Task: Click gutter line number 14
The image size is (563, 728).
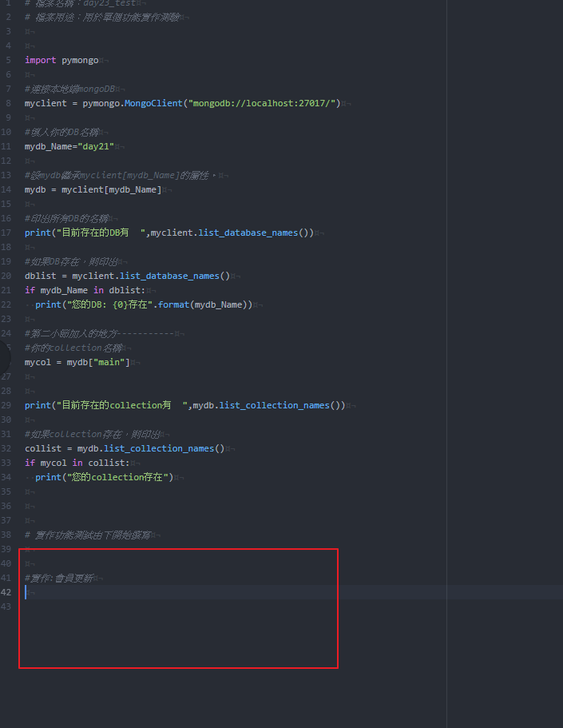Action: point(6,189)
